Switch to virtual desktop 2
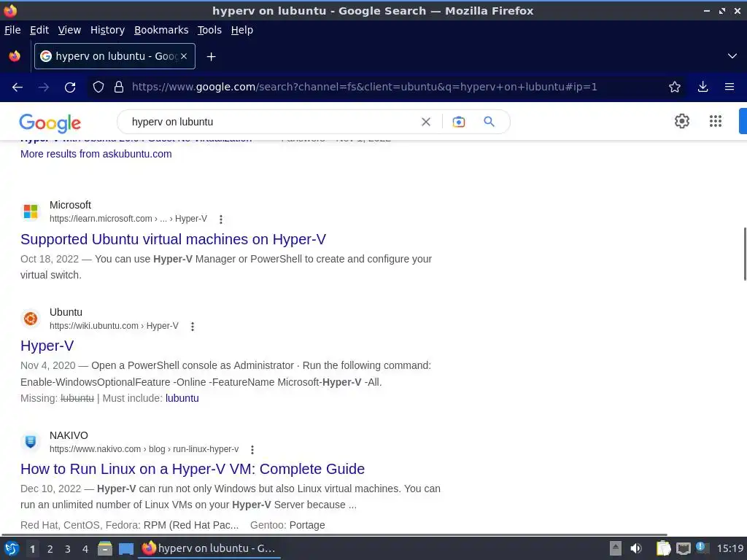This screenshot has height=560, width=747. coord(50,549)
